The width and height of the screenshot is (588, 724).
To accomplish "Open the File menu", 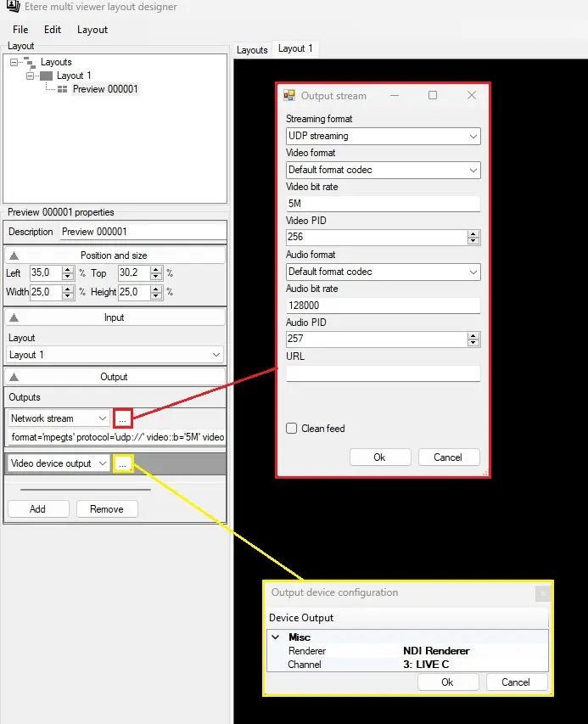I will click(x=20, y=30).
